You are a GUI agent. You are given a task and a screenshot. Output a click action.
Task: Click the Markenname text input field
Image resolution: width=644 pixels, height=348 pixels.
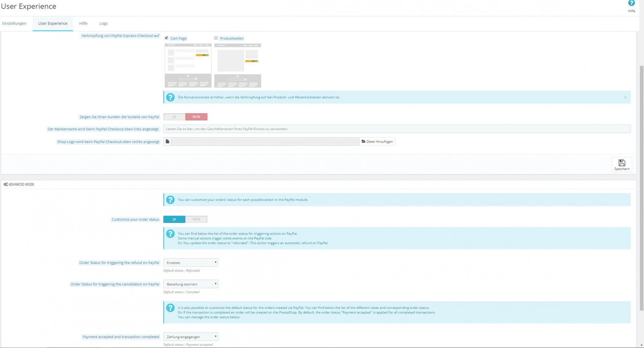point(397,129)
